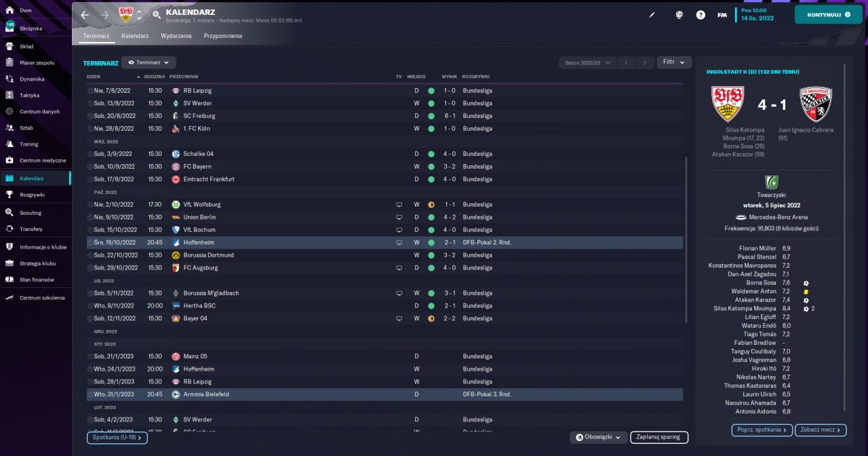Open Dom home sidebar icon
The image size is (868, 456).
[9, 11]
